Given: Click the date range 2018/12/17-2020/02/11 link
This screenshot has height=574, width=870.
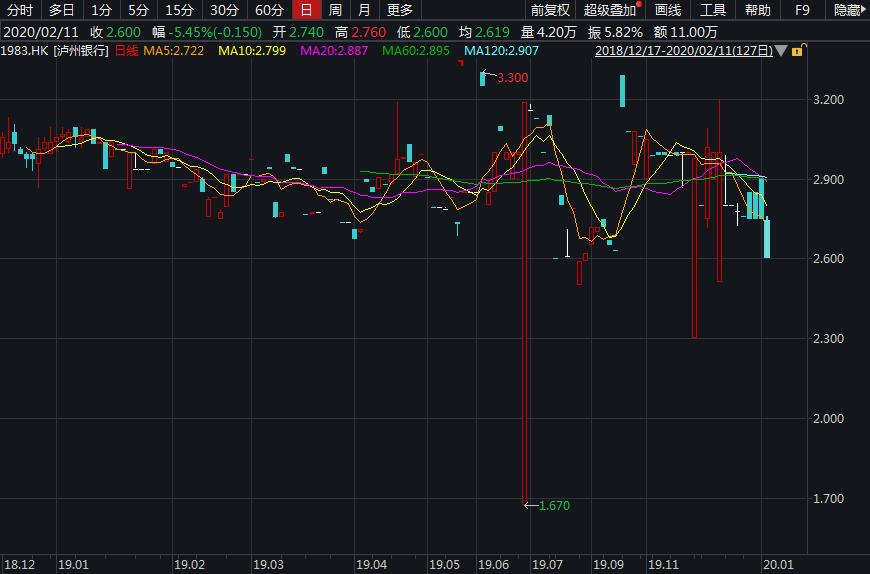Looking at the screenshot, I should coord(683,50).
